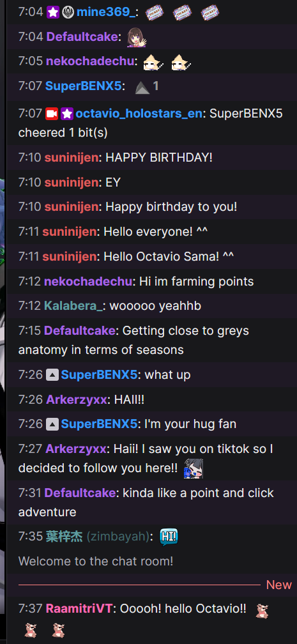This screenshot has width=297, height=644.
Task: Click the red camera broadcaster badge
Action: point(52,113)
